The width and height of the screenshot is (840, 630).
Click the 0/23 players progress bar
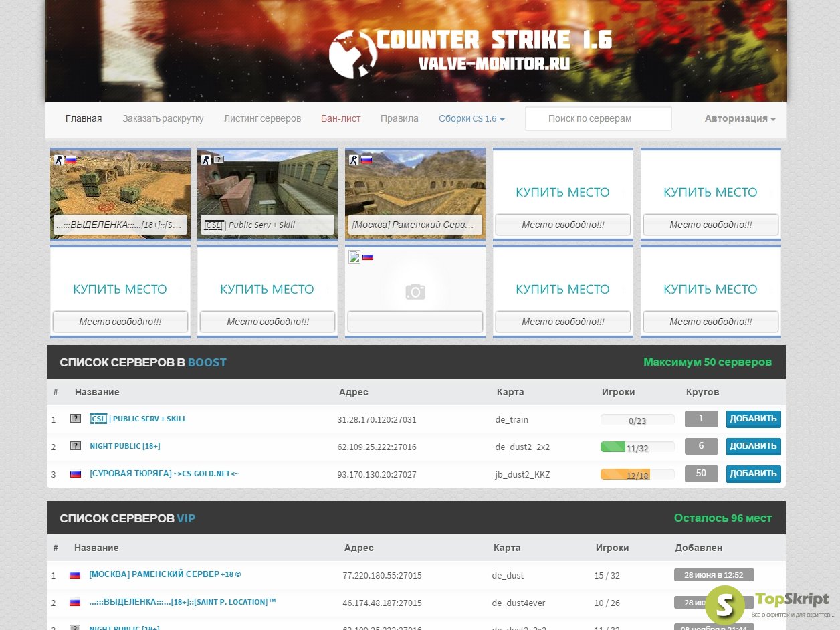(637, 420)
